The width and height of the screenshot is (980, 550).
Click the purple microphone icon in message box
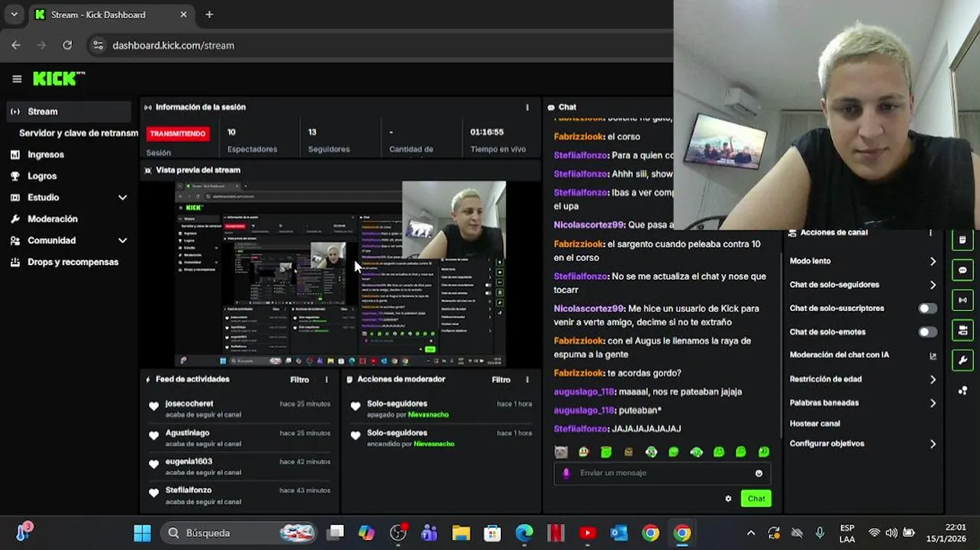coord(566,473)
